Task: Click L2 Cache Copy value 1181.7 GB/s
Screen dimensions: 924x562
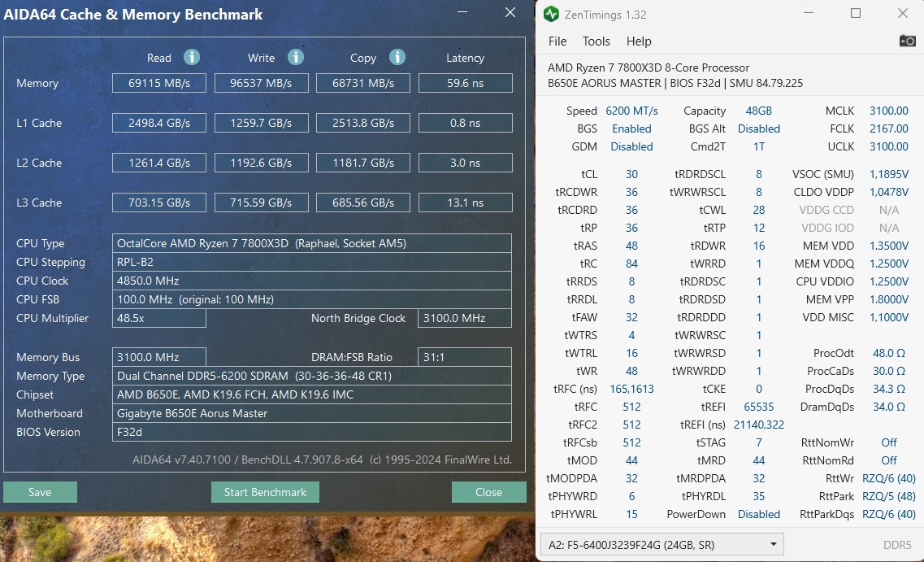Action: click(363, 163)
